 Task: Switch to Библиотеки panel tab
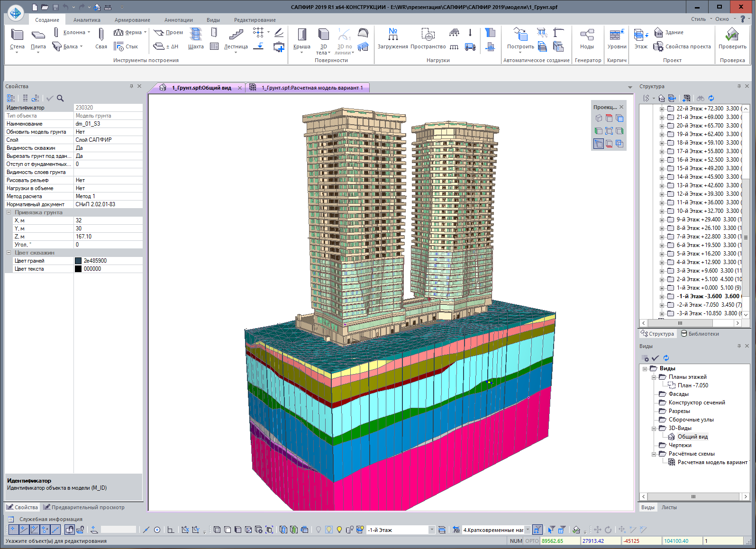(x=700, y=334)
